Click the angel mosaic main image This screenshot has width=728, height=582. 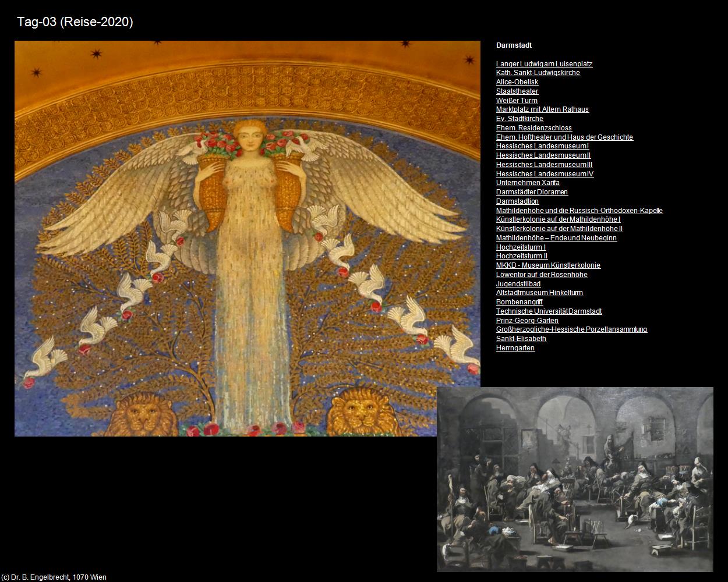point(248,239)
